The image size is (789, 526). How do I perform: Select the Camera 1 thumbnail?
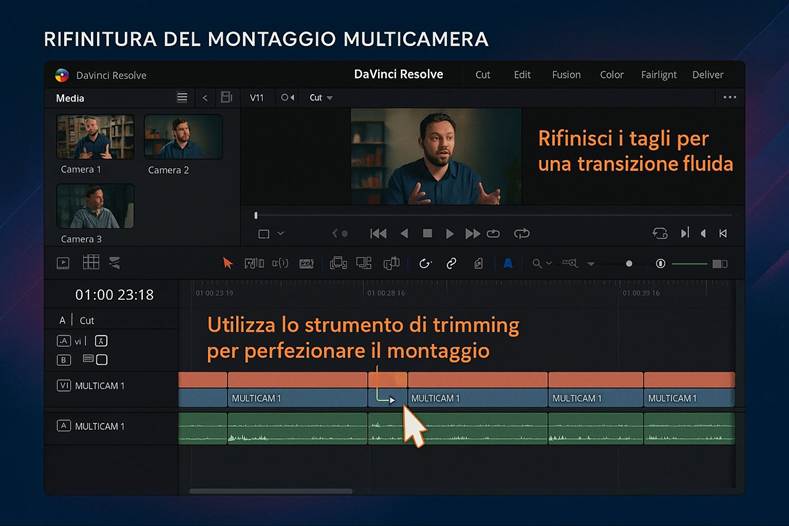[x=95, y=137]
